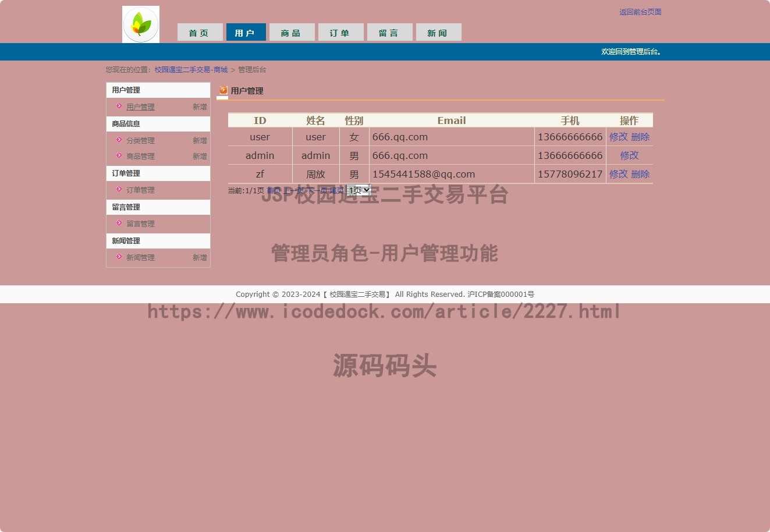Click 删除 for the user row
The image size is (770, 532).
[640, 137]
